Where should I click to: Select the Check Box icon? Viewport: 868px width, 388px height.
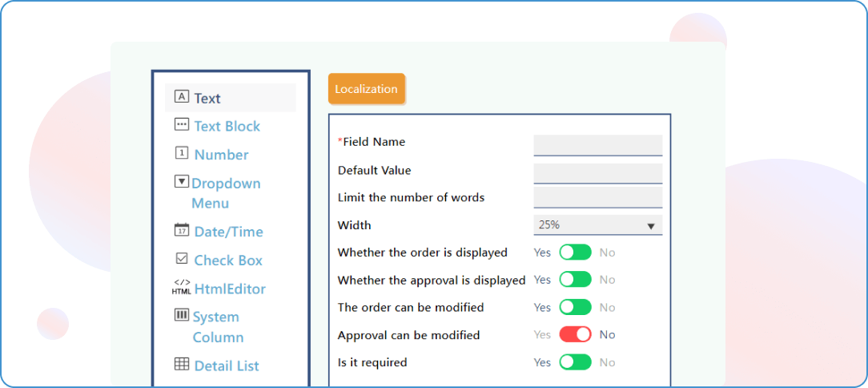pyautogui.click(x=182, y=259)
